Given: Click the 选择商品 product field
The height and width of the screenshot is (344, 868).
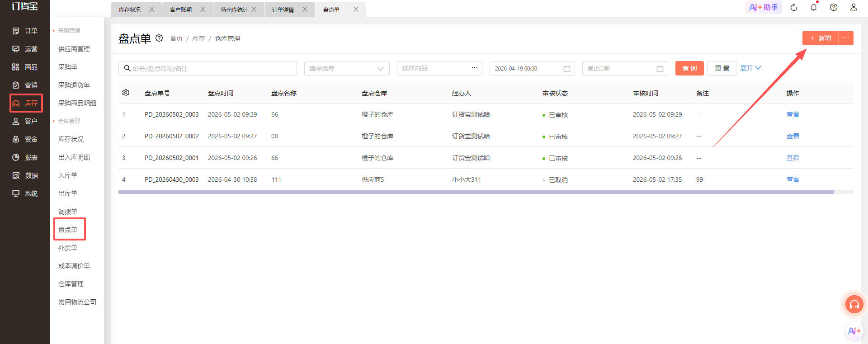Looking at the screenshot, I should pos(439,68).
